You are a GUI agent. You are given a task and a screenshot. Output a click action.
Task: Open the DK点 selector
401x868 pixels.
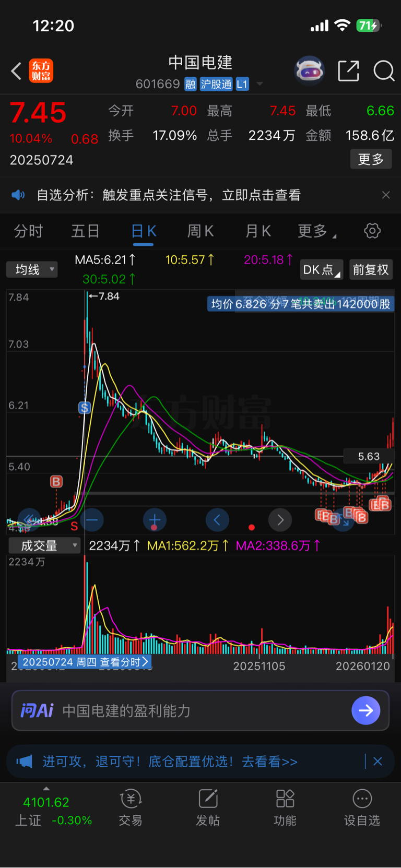[x=322, y=269]
